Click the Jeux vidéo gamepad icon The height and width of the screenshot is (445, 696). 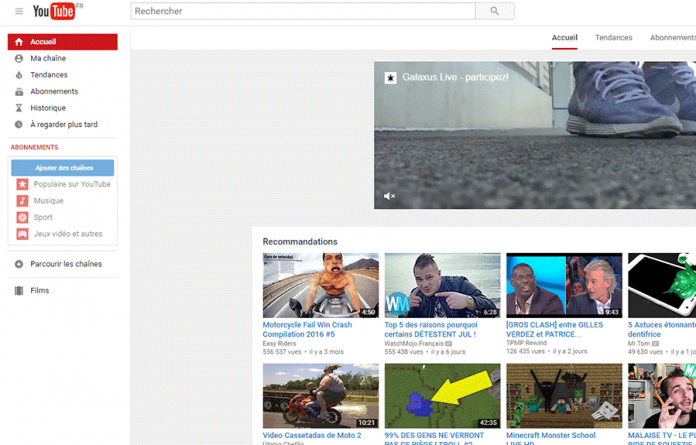tap(22, 234)
